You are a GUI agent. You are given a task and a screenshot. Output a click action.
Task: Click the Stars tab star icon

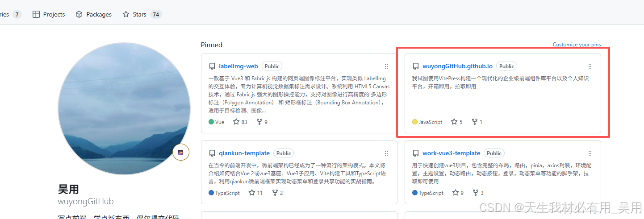pyautogui.click(x=126, y=14)
